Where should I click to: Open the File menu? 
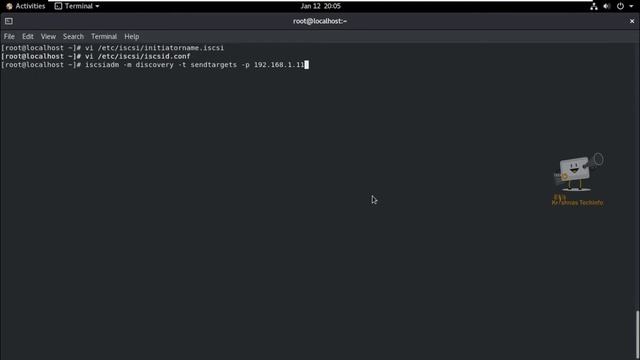pos(9,37)
